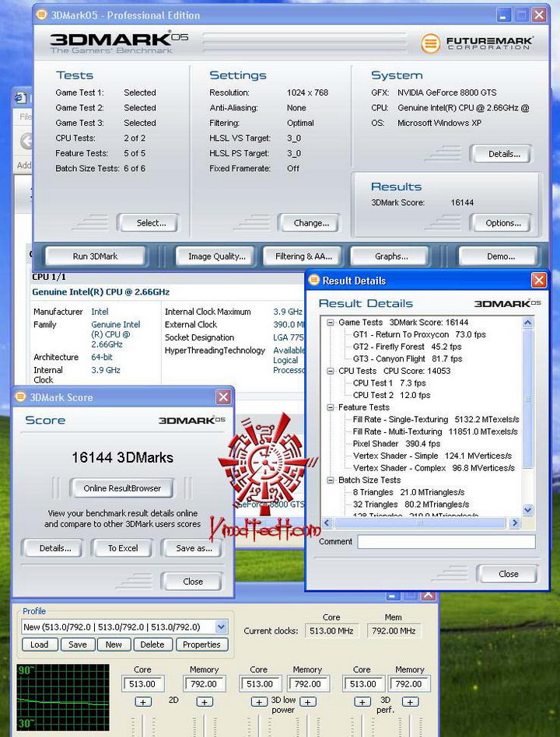Click plus under 3D perf Memory

click(411, 702)
